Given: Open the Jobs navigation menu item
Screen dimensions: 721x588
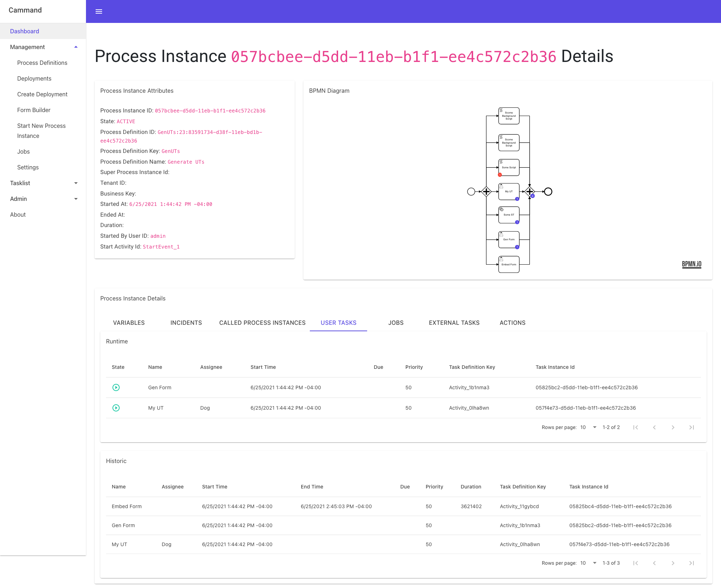Looking at the screenshot, I should pyautogui.click(x=23, y=151).
